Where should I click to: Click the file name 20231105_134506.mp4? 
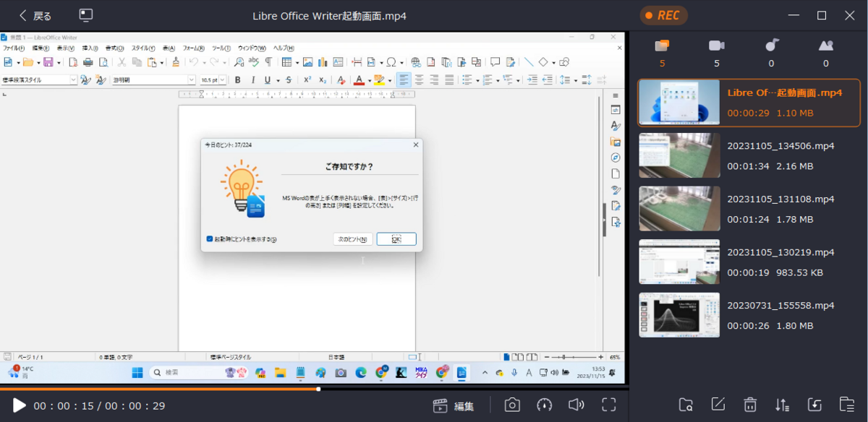click(780, 145)
